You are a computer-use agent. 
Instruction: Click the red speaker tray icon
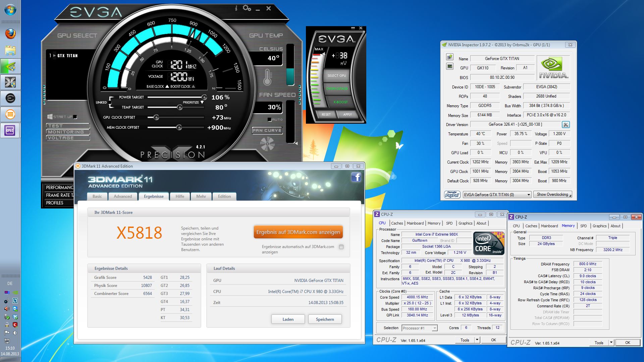click(6, 309)
